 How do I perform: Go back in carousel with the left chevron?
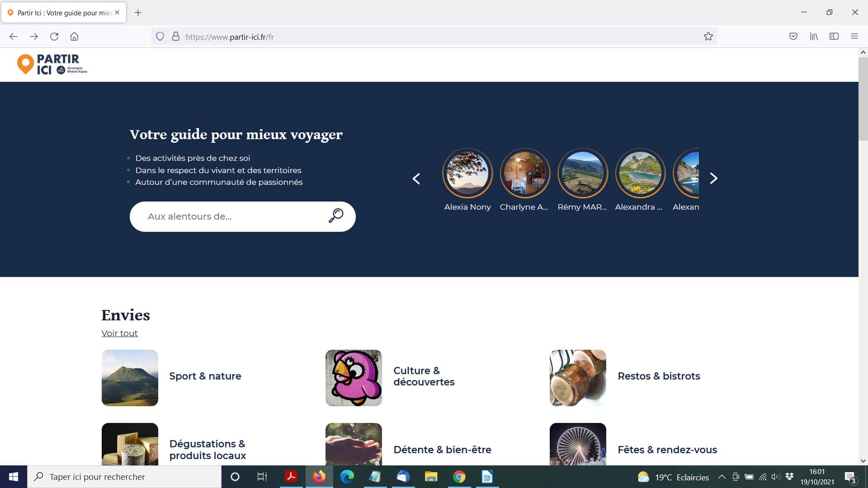pos(416,178)
